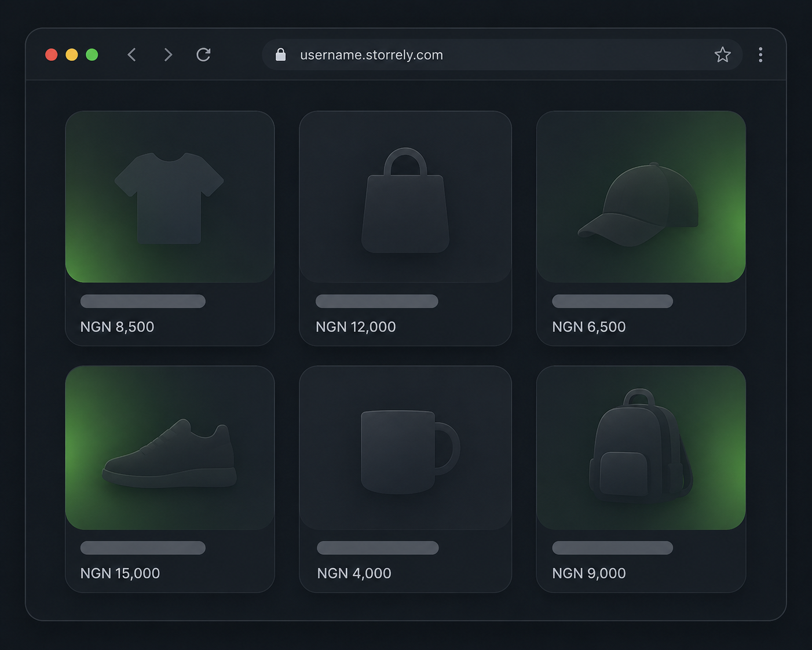Click title placeholder above NGN 9,000
812x650 pixels.
pos(612,548)
